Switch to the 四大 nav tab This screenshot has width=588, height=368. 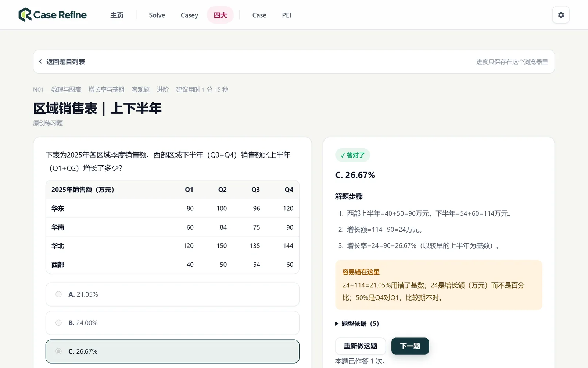tap(220, 15)
